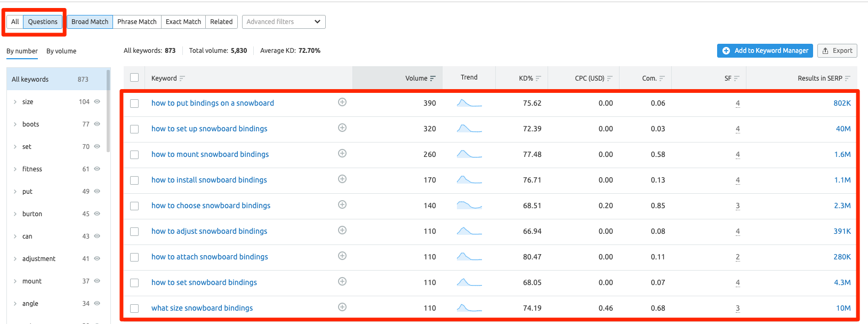The width and height of the screenshot is (868, 324).
Task: Expand the 'burton' keyword group
Action: click(x=15, y=214)
